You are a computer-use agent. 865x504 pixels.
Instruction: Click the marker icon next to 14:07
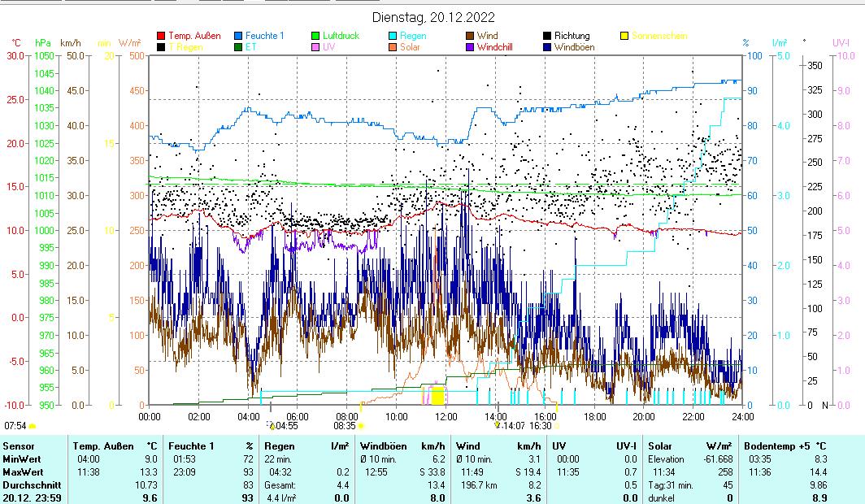click(x=498, y=424)
